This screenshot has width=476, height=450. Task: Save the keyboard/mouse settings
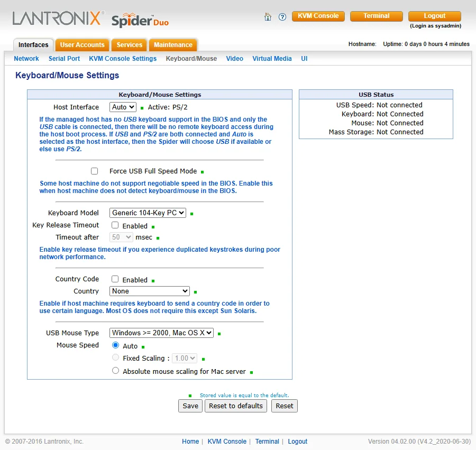[190, 406]
